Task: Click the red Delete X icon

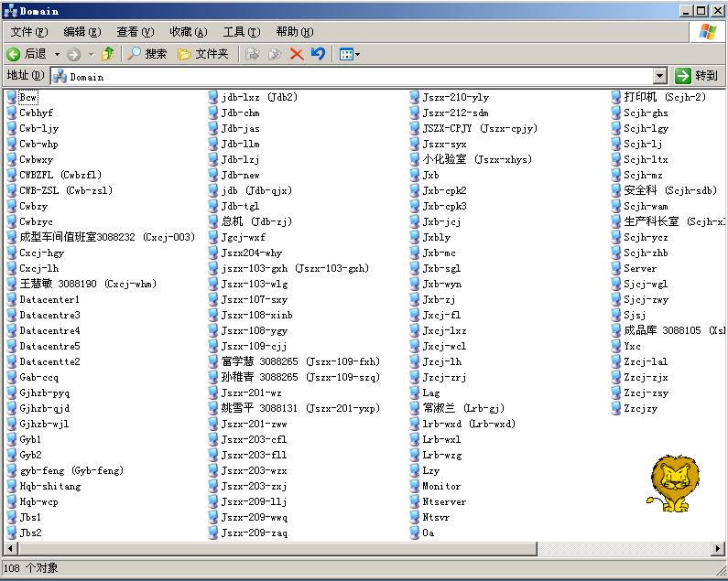Action: click(297, 54)
